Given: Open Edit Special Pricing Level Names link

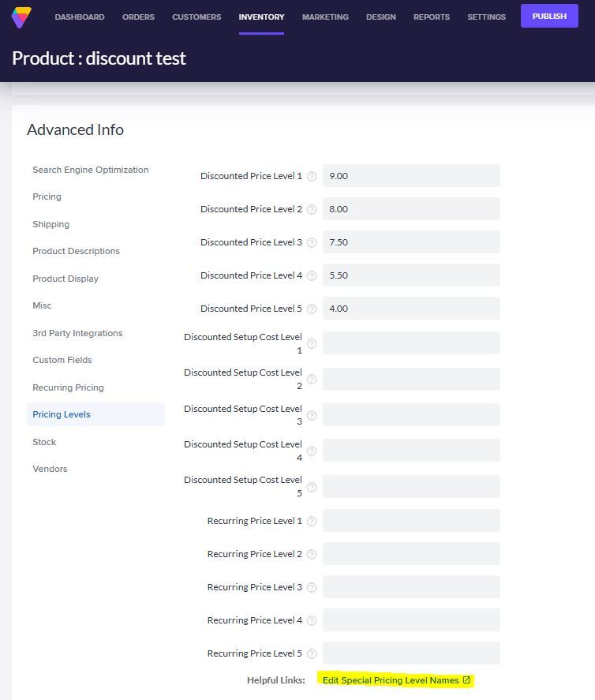Looking at the screenshot, I should coord(395,680).
